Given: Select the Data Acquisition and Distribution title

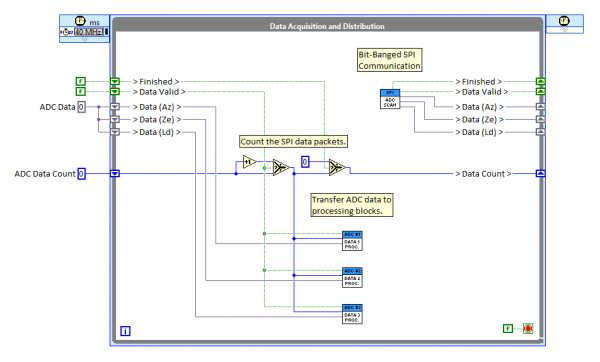Looking at the screenshot, I should pos(327,26).
